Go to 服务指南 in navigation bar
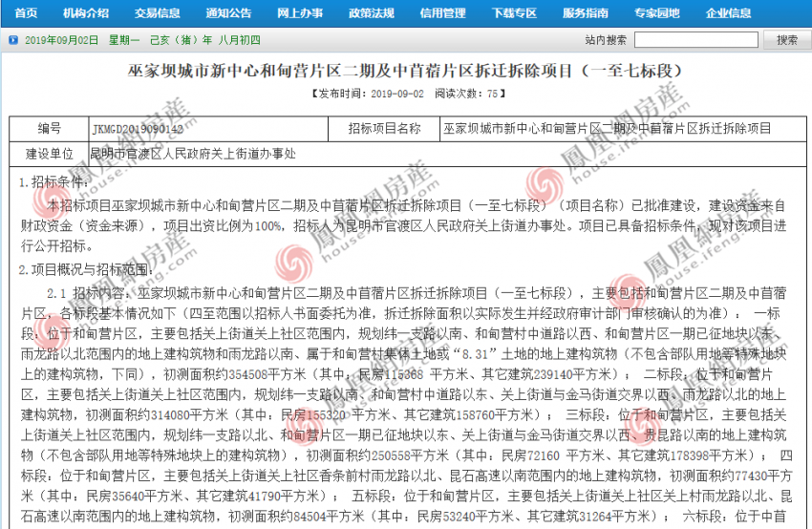 [586, 13]
